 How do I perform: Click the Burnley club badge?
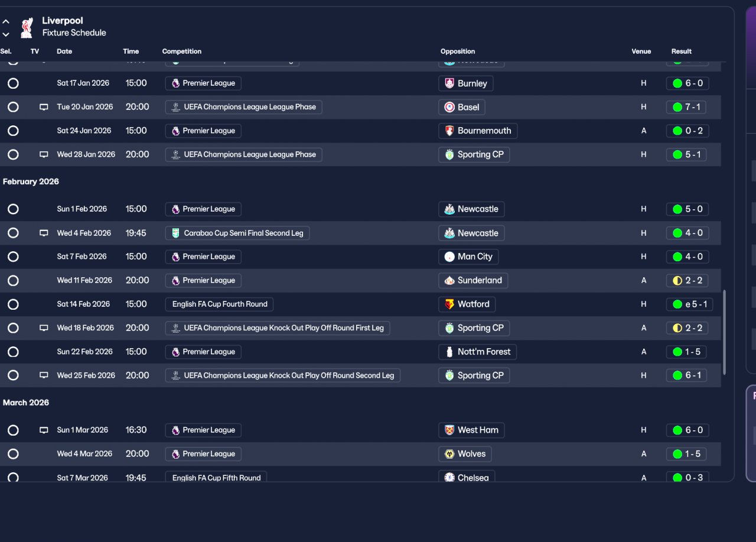[449, 83]
